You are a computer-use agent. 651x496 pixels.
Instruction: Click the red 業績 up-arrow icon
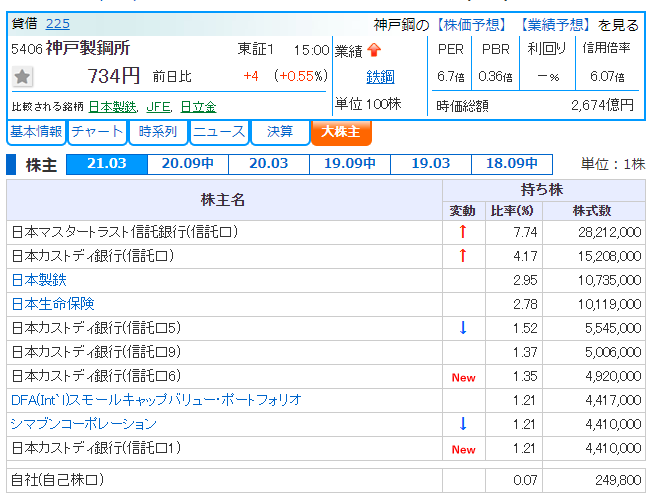tap(374, 50)
